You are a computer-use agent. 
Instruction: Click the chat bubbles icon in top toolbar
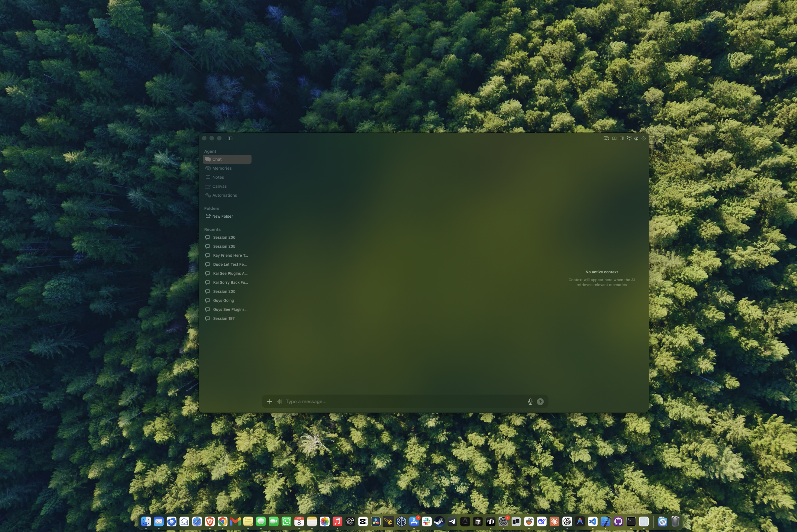pos(606,138)
